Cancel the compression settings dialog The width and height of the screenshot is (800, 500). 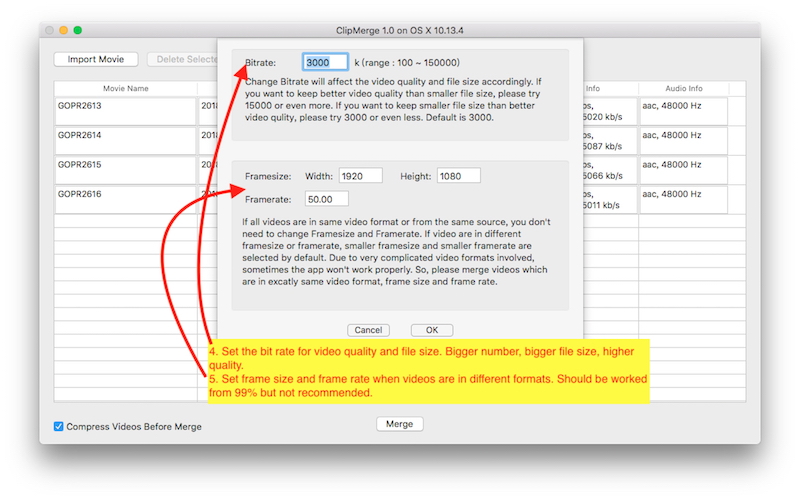click(x=368, y=330)
